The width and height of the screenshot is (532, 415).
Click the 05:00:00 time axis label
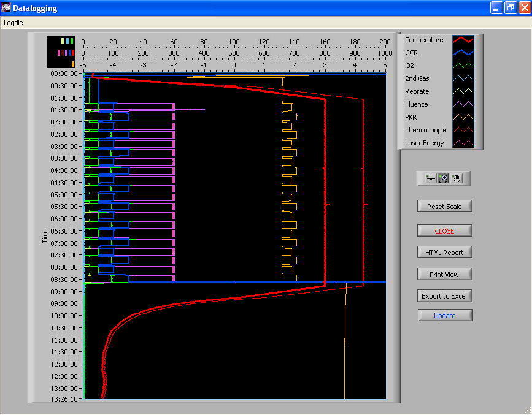(64, 194)
